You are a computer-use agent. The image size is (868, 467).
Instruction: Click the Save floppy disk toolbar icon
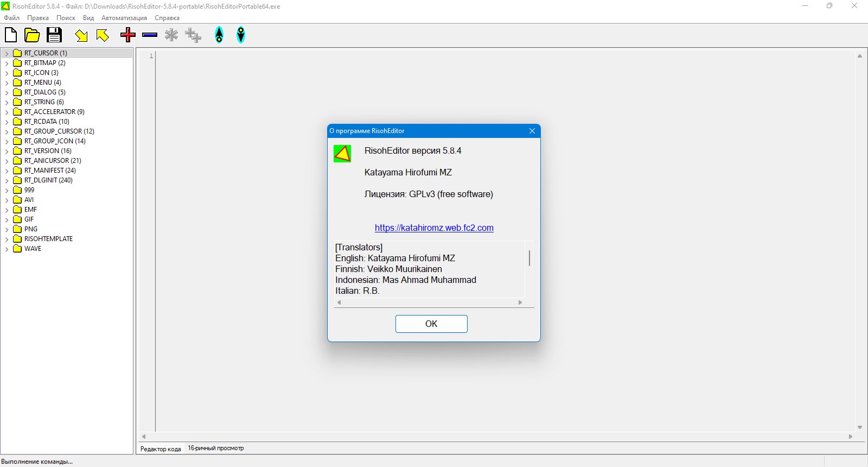click(54, 35)
